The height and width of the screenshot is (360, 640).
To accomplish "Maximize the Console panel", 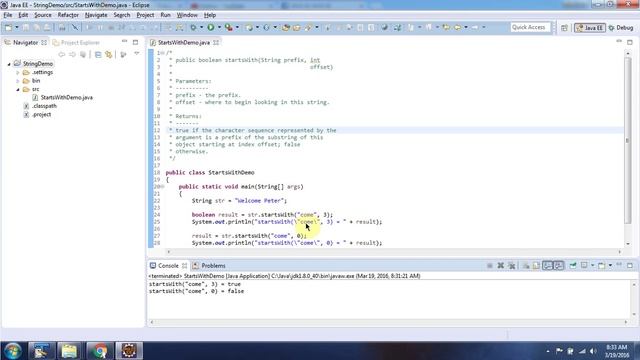I will (x=630, y=265).
